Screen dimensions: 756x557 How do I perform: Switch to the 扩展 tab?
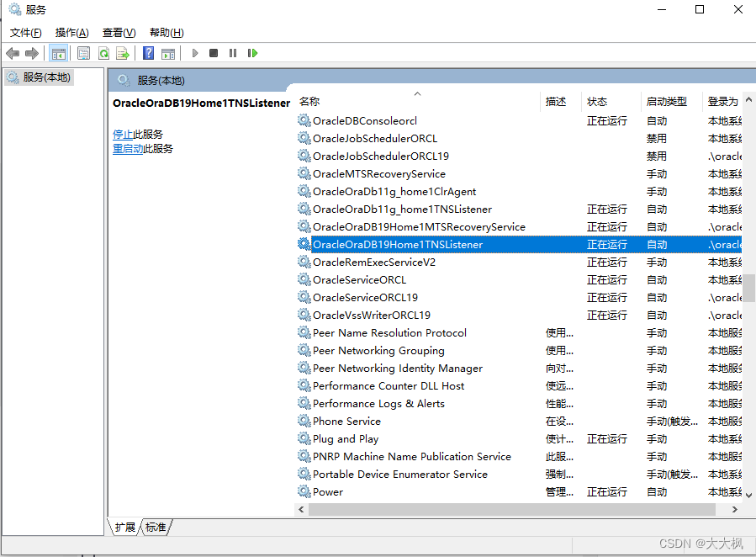point(124,527)
